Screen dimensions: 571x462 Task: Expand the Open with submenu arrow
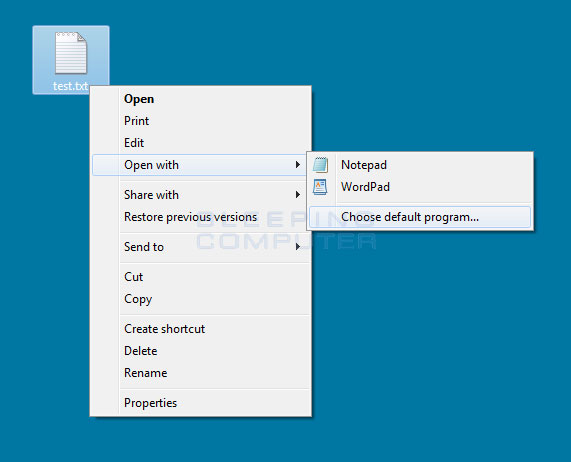[298, 165]
